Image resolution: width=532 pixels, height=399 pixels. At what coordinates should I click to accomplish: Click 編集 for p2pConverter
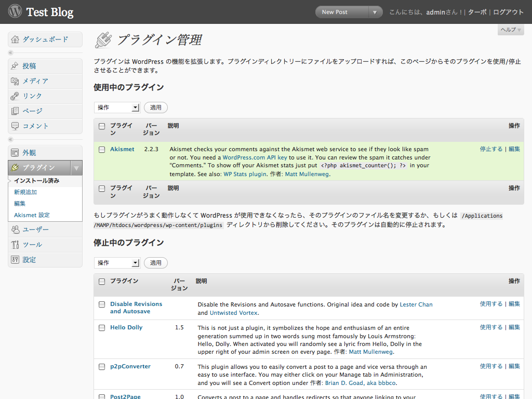click(x=514, y=366)
